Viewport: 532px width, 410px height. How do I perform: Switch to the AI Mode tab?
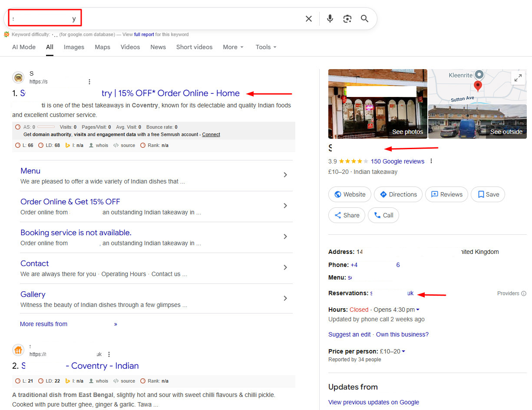point(24,47)
